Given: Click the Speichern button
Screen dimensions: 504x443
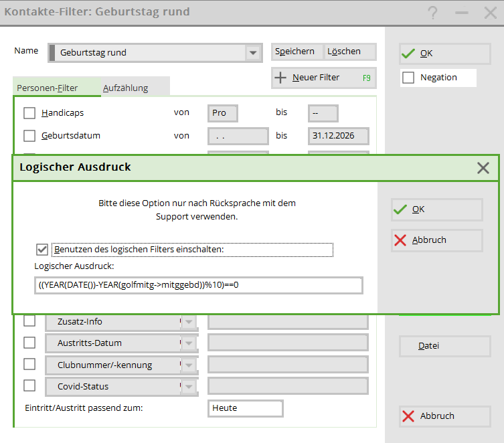Looking at the screenshot, I should tap(294, 52).
